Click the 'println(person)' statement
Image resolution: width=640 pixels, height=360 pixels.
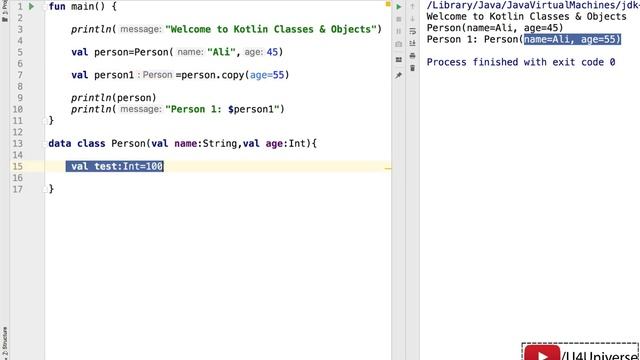click(x=113, y=98)
